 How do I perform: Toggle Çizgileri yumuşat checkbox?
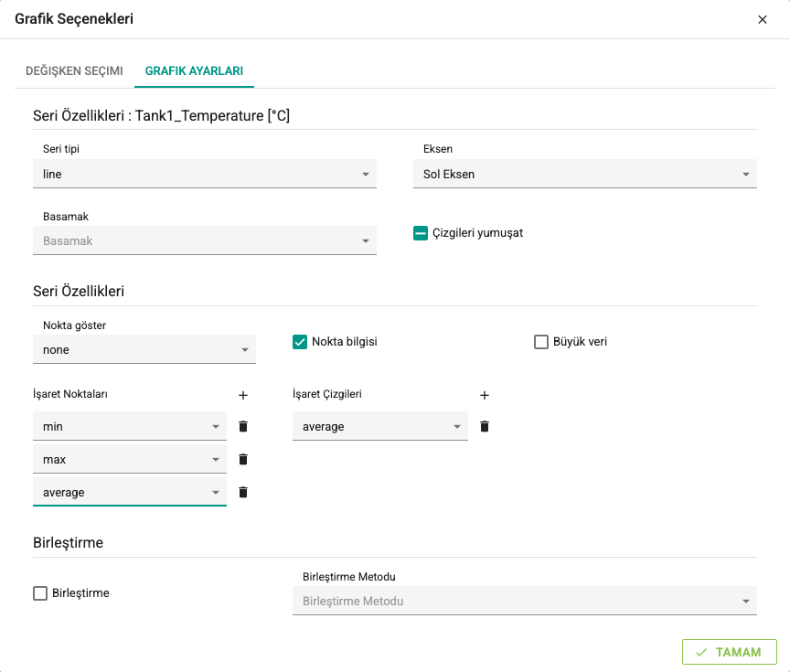tap(421, 233)
